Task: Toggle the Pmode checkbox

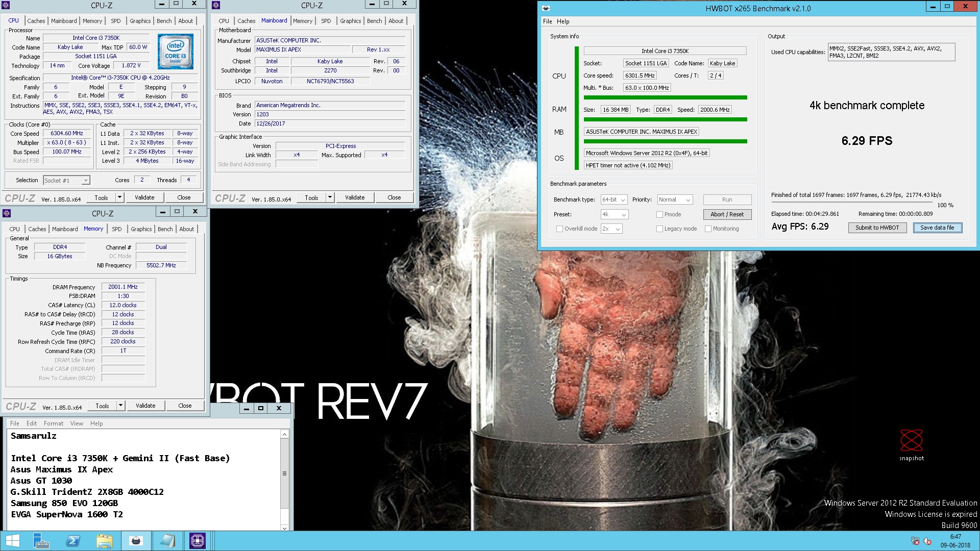Action: click(x=659, y=215)
